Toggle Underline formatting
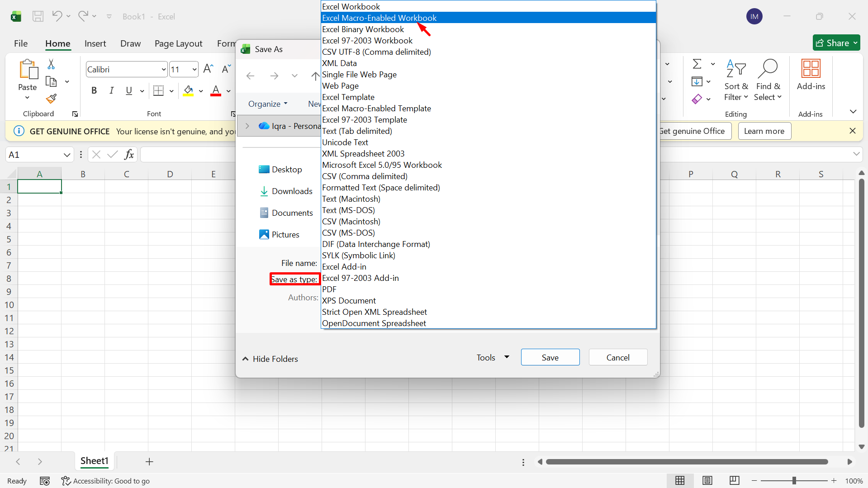This screenshot has width=868, height=488. point(129,90)
